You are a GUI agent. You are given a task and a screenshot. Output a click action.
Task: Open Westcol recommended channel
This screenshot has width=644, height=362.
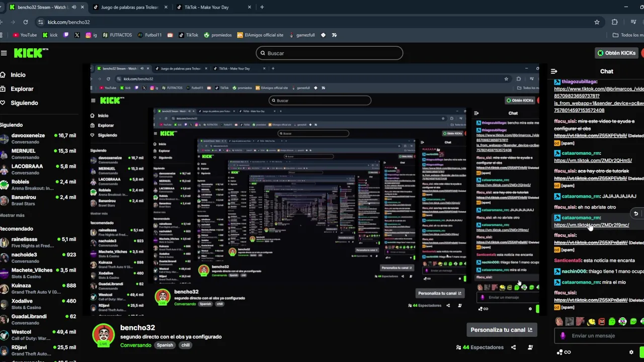coord(38,335)
